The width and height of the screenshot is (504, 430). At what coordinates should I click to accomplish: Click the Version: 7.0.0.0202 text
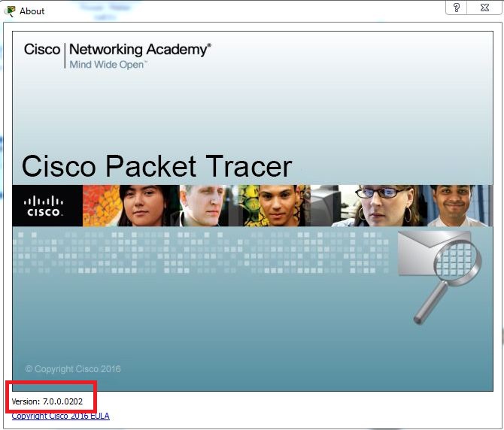tap(47, 401)
